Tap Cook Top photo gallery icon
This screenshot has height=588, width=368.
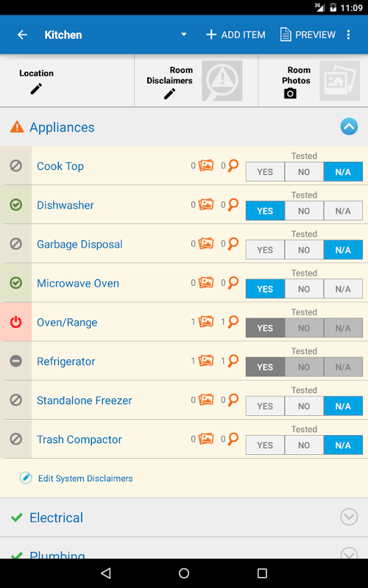[206, 165]
